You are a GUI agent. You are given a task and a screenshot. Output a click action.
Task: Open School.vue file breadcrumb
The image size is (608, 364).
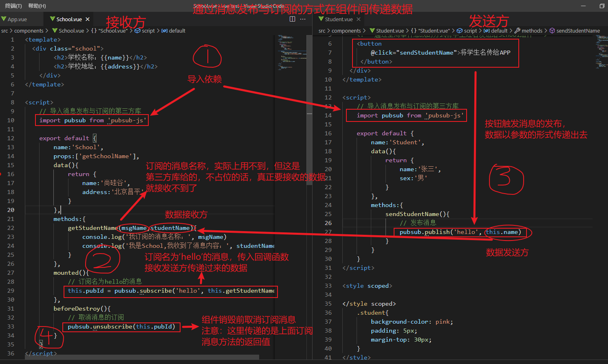coord(68,31)
